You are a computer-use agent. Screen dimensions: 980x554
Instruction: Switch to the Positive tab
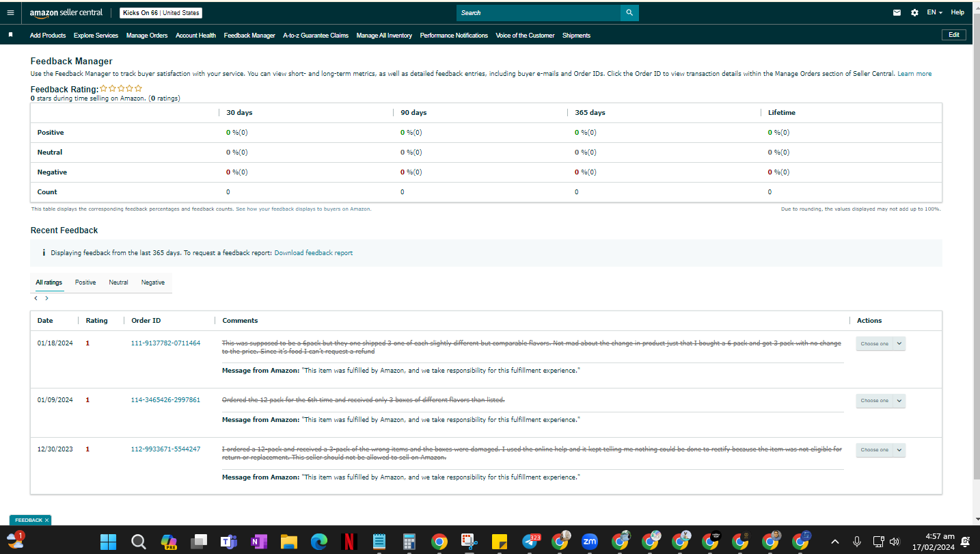pos(85,282)
